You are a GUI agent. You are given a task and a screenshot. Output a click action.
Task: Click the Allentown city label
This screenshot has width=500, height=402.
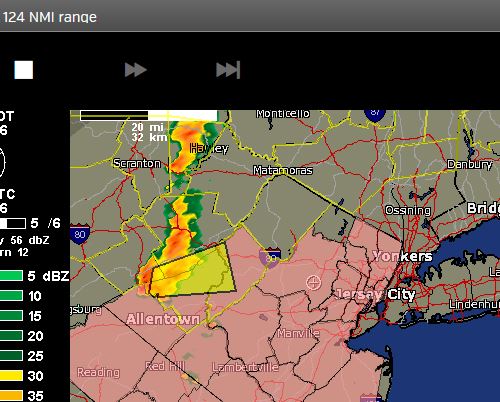pyautogui.click(x=163, y=319)
